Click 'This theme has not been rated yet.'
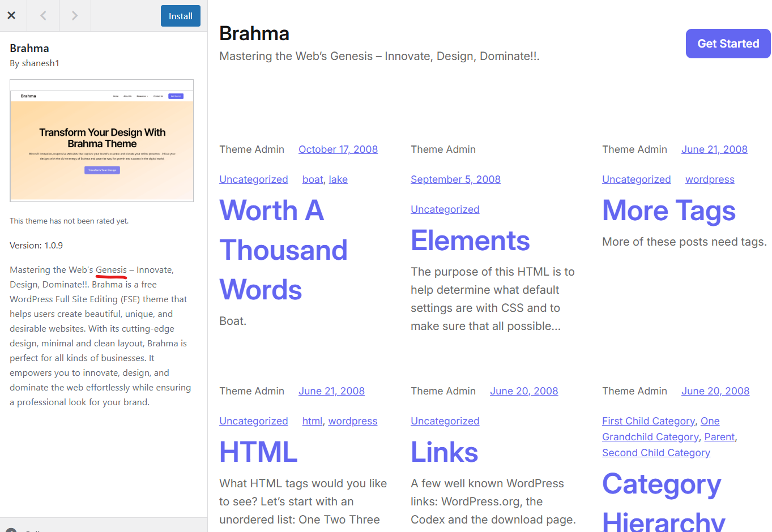This screenshot has height=532, width=772. 69,221
